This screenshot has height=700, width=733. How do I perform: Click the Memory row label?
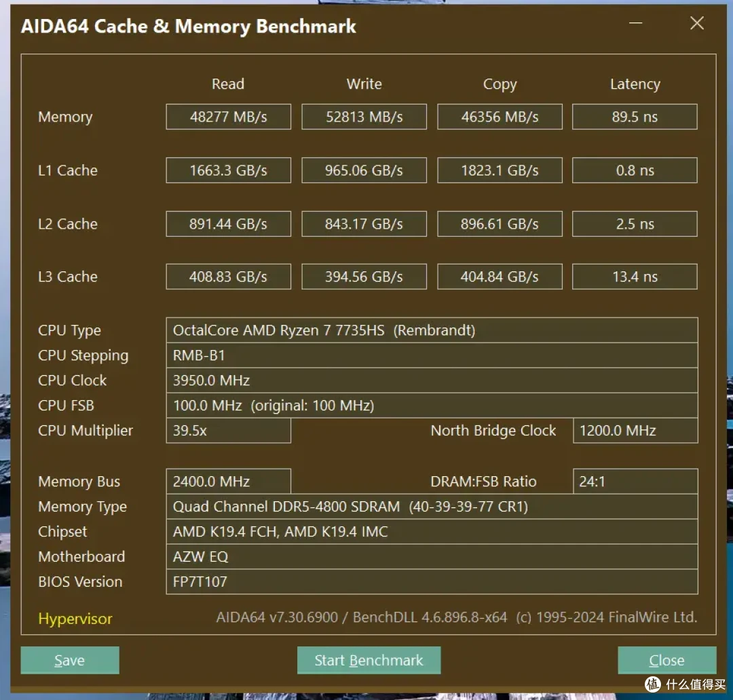point(65,117)
